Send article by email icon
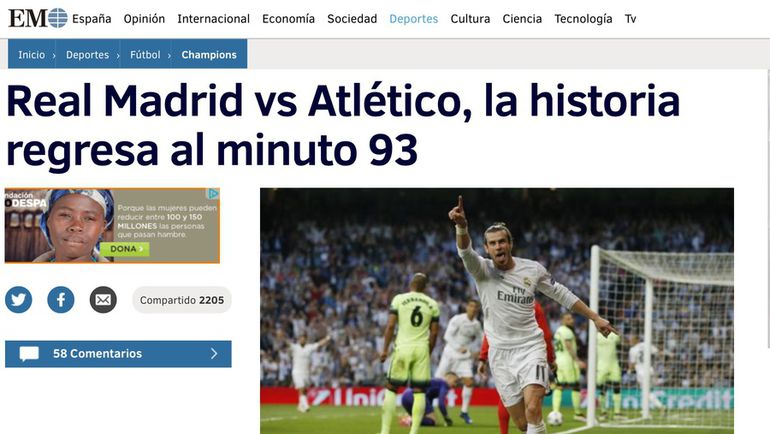The width and height of the screenshot is (770, 434). (103, 299)
